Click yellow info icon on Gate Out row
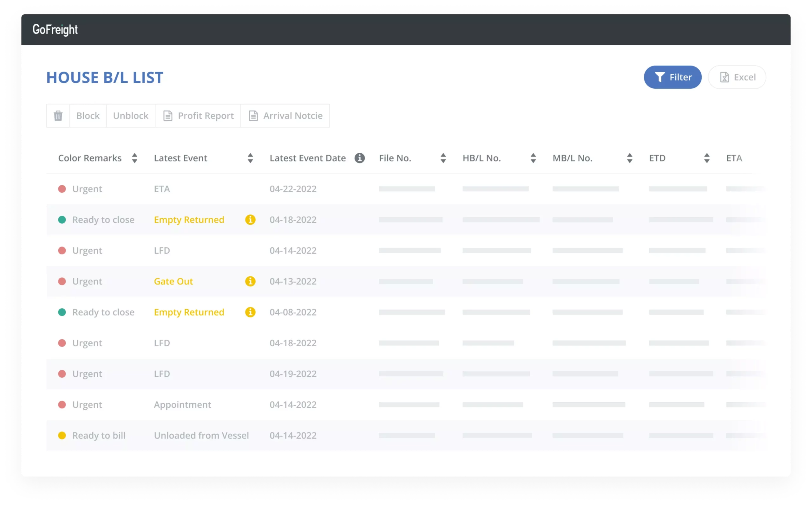This screenshot has height=505, width=812. click(250, 281)
